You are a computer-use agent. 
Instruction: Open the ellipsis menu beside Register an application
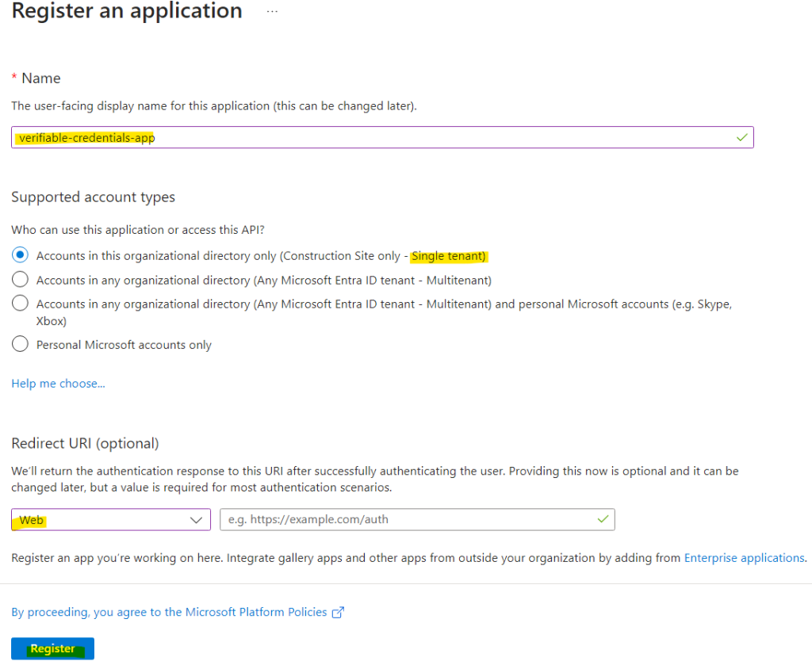pyautogui.click(x=272, y=11)
